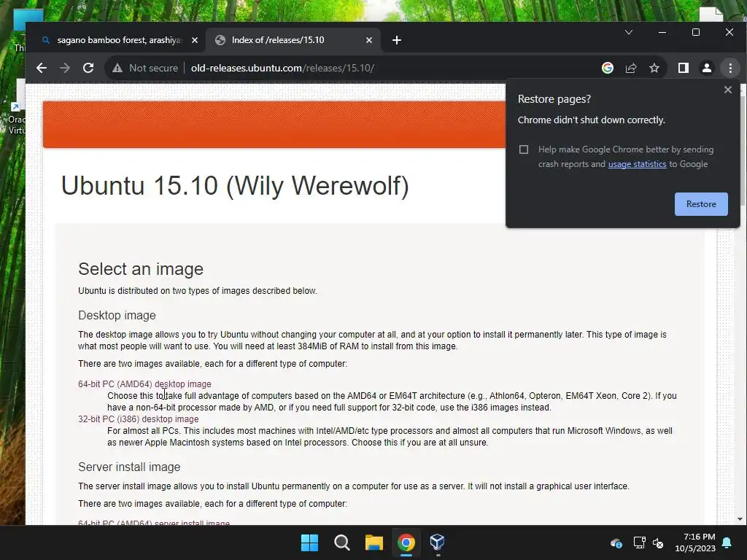This screenshot has width=747, height=560.
Task: Open VirtualBox from the taskbar
Action: [438, 542]
